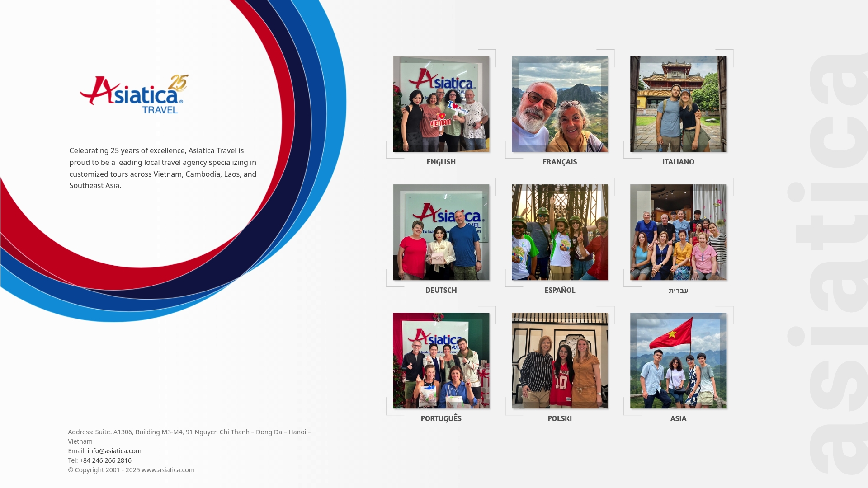
Task: Select the ITALIANO language label
Action: [678, 162]
